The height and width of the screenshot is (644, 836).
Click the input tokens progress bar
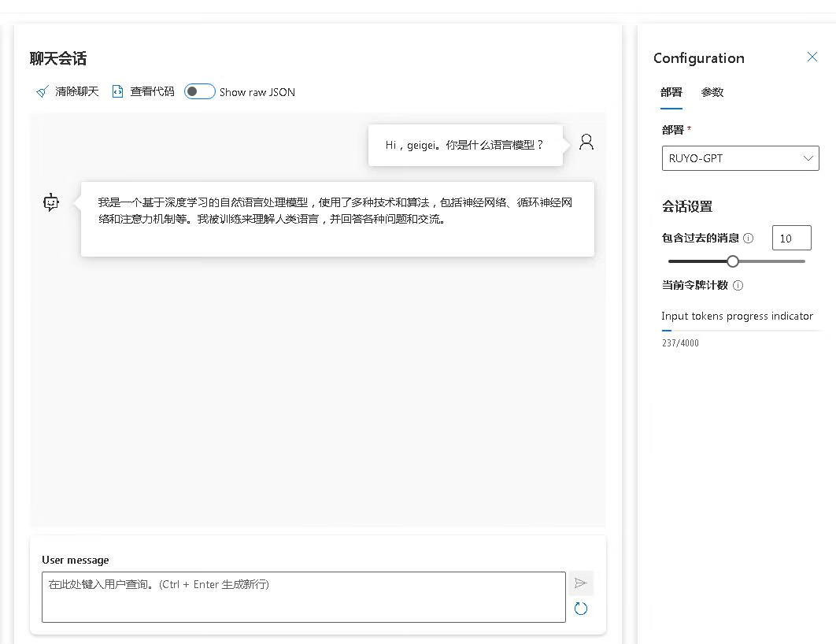tap(740, 331)
